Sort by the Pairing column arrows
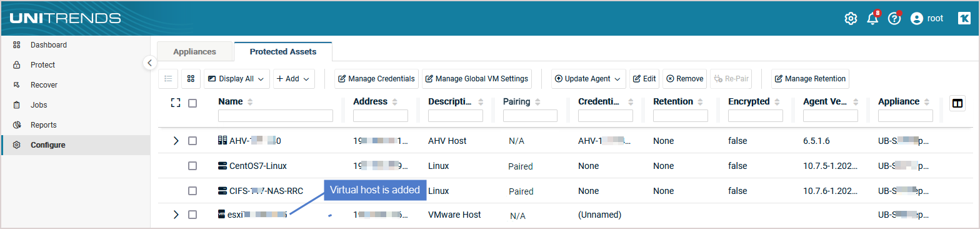 (537, 101)
